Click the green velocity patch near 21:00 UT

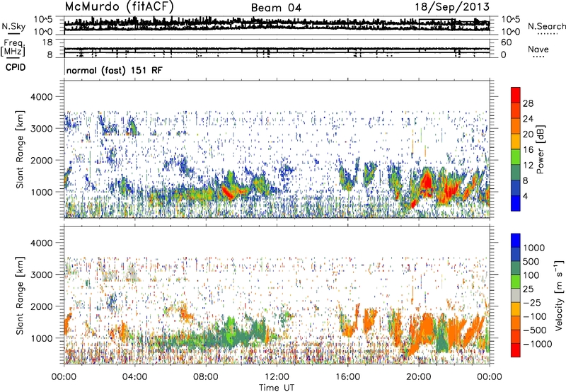click(x=441, y=335)
